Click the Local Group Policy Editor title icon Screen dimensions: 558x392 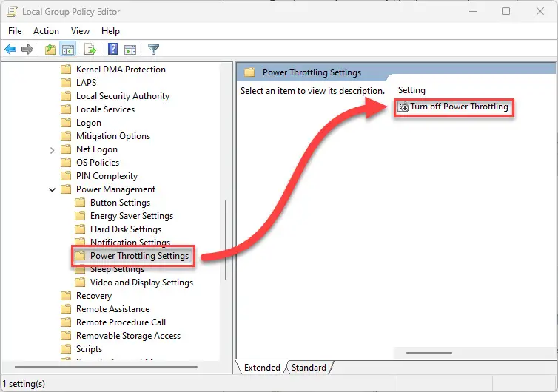click(12, 11)
